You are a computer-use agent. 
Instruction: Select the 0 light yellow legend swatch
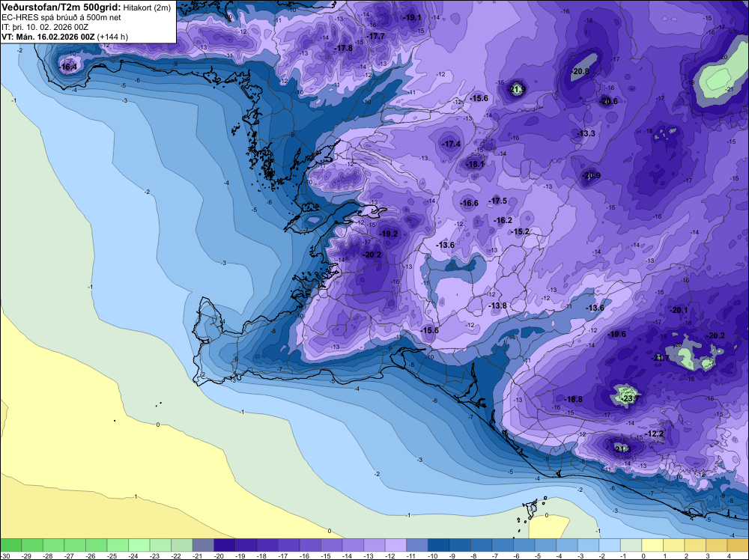coord(652,545)
